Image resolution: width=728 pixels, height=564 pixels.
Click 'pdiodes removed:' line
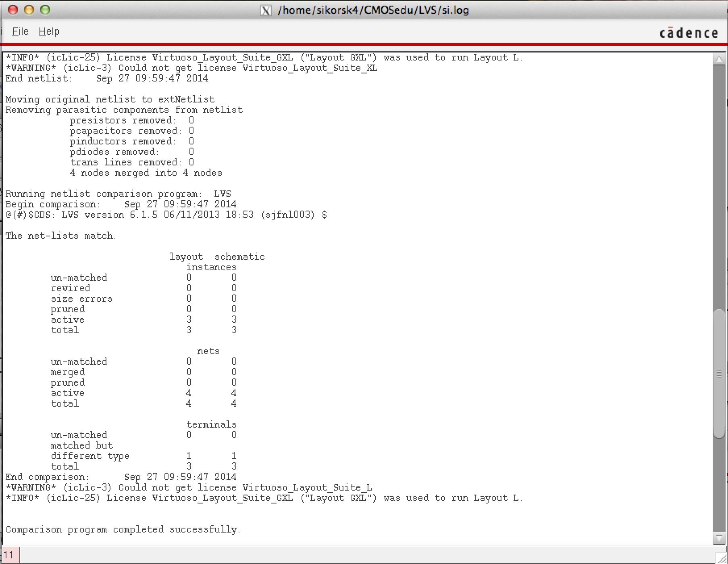point(132,152)
